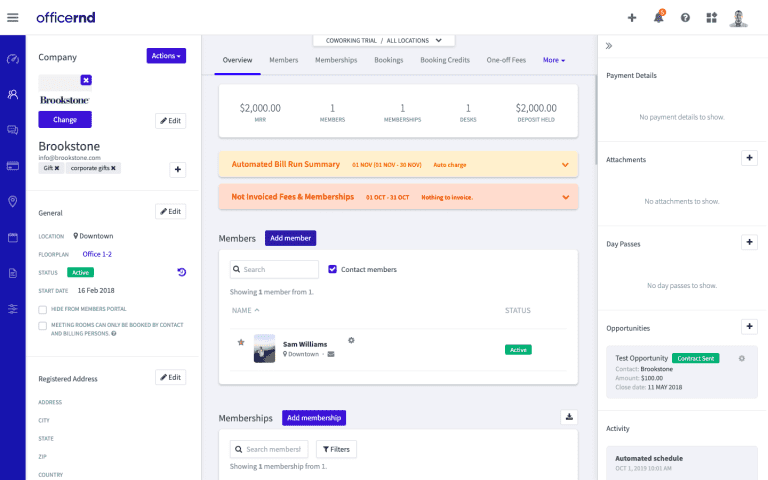Open the locations pin sidebar icon
The width and height of the screenshot is (768, 480).
pos(13,201)
